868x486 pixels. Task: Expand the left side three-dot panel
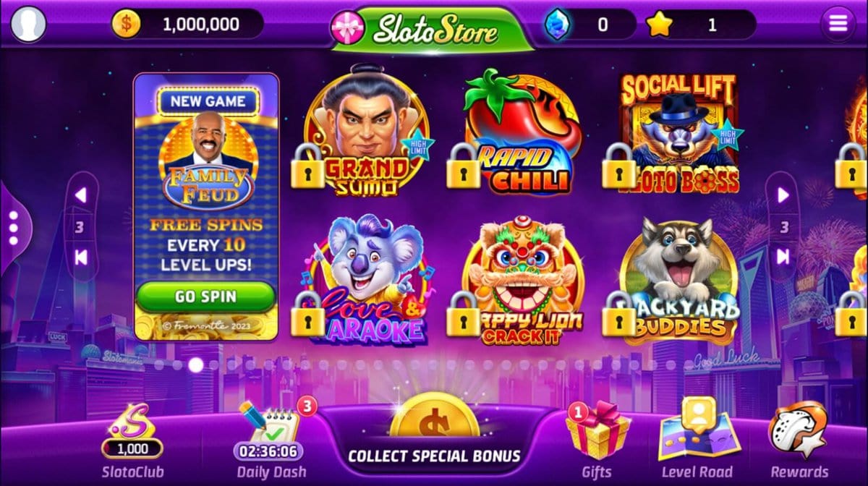(x=13, y=228)
